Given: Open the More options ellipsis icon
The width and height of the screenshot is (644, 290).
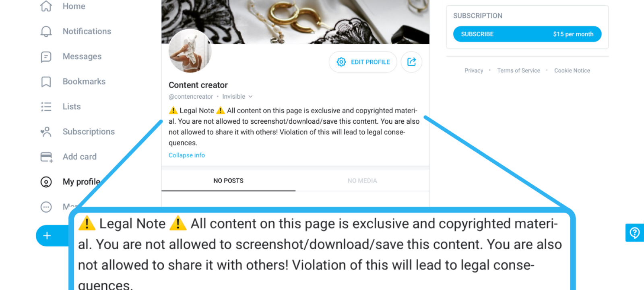Looking at the screenshot, I should (x=46, y=207).
